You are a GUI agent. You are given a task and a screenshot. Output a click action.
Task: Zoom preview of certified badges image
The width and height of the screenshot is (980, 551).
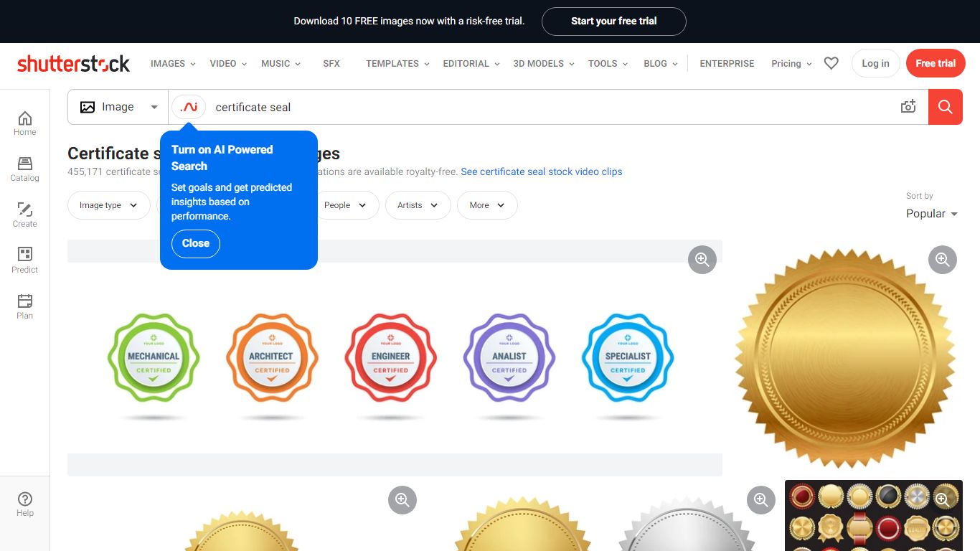[702, 260]
